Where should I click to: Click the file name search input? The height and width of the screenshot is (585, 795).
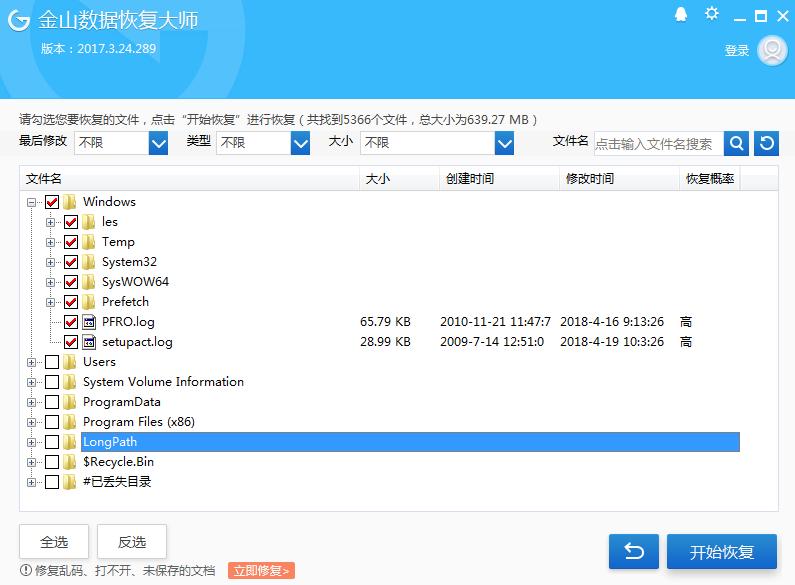pyautogui.click(x=659, y=144)
